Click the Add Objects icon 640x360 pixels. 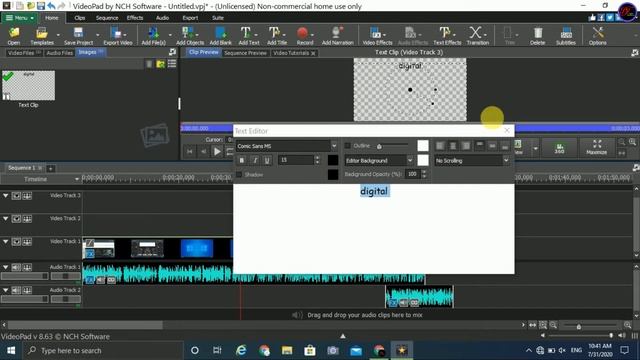[189, 36]
